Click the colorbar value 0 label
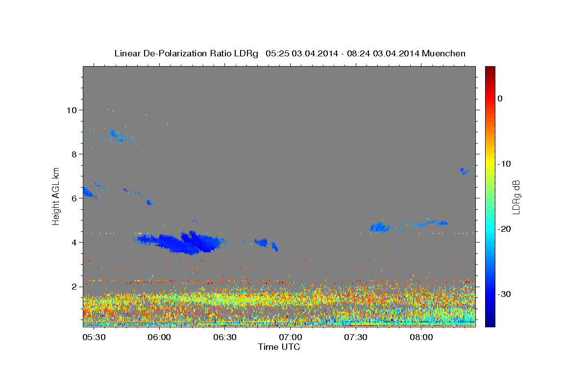Image resolution: width=588 pixels, height=392 pixels. pos(500,98)
